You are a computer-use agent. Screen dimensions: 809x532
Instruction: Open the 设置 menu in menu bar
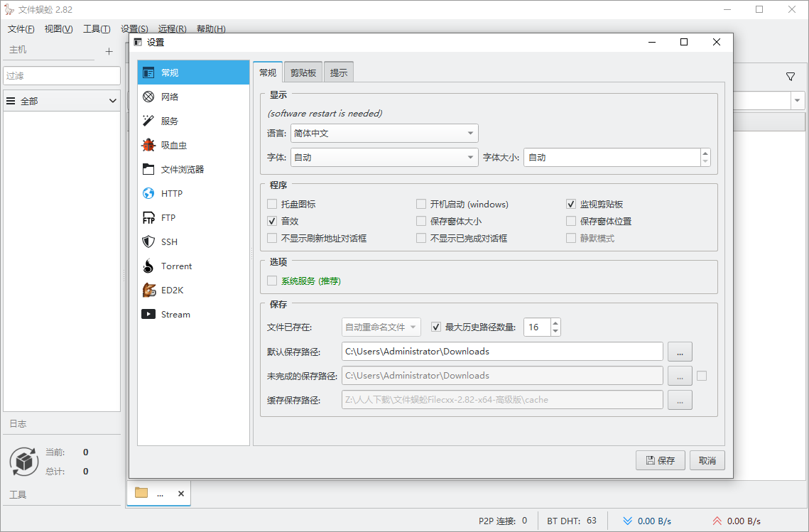pos(134,29)
